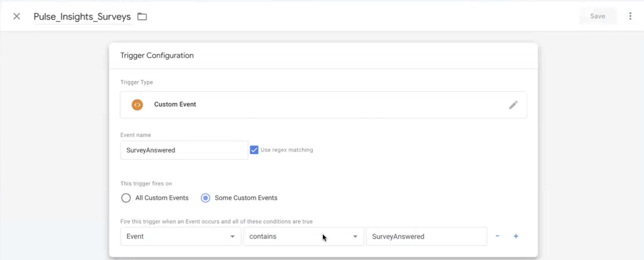Click the Use regex matching label

click(x=286, y=150)
